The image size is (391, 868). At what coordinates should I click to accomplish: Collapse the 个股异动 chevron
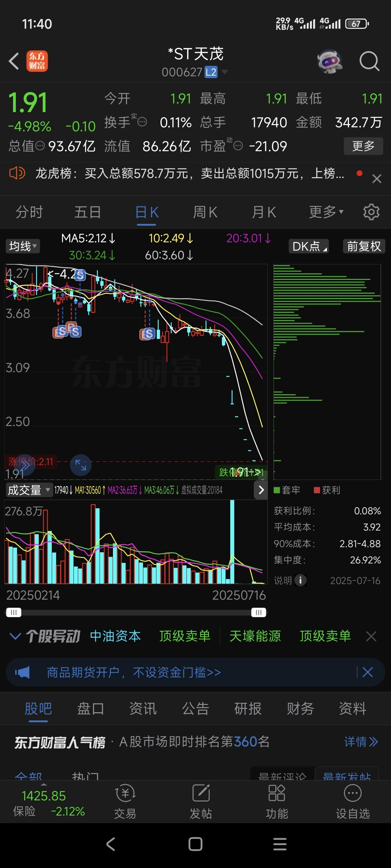[15, 636]
